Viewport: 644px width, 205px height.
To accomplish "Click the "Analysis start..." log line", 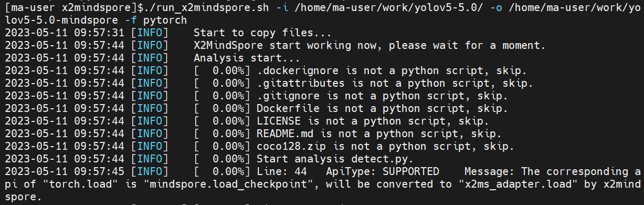I will pyautogui.click(x=247, y=58).
